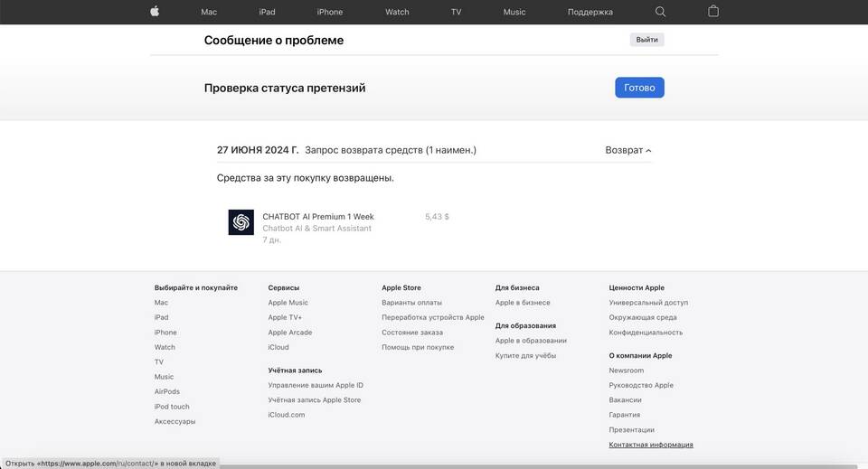Screen dimensions: 868x469
Task: Open Варианты оплаты footer link
Action: click(412, 303)
